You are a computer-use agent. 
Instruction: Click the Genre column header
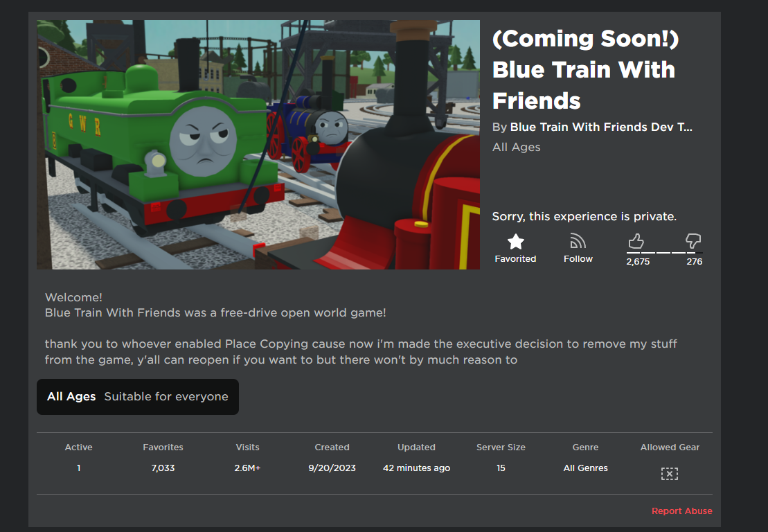click(585, 447)
